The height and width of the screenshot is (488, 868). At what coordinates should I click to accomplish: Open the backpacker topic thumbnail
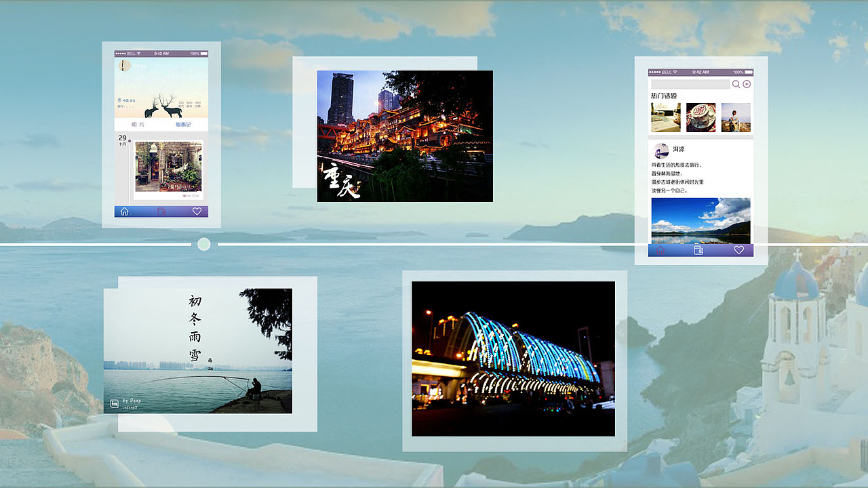pos(736,117)
